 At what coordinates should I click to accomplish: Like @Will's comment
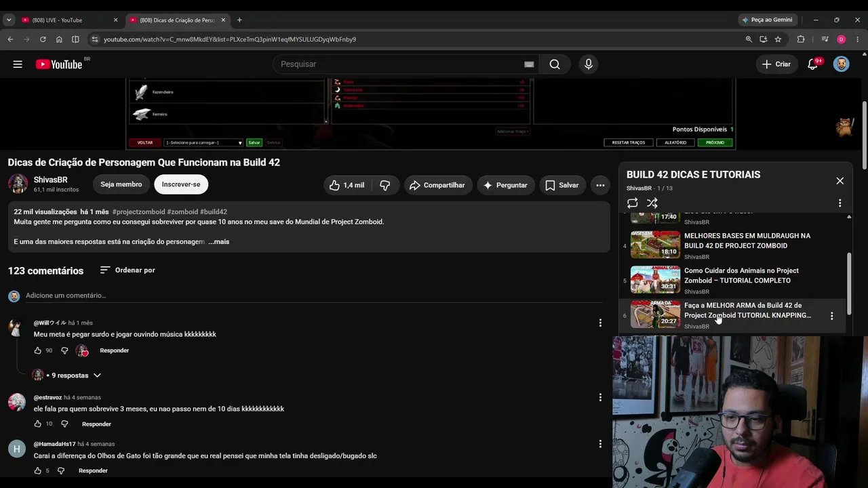[x=38, y=350]
